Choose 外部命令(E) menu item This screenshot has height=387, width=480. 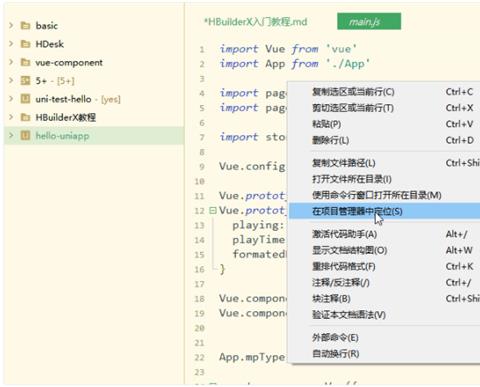pyautogui.click(x=384, y=338)
